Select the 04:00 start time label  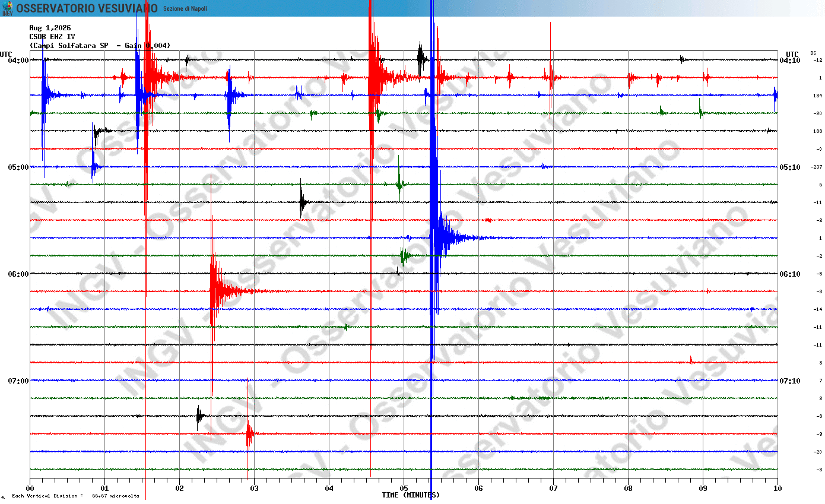pos(19,60)
